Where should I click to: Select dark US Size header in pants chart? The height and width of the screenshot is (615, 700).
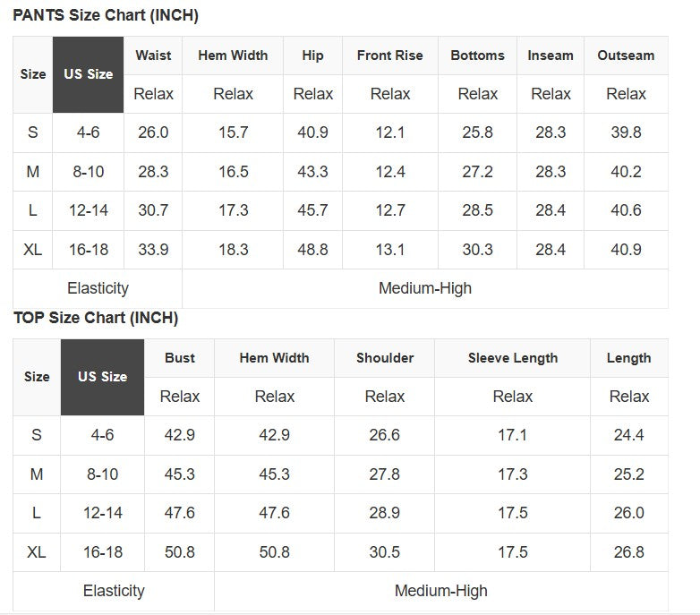(x=88, y=74)
